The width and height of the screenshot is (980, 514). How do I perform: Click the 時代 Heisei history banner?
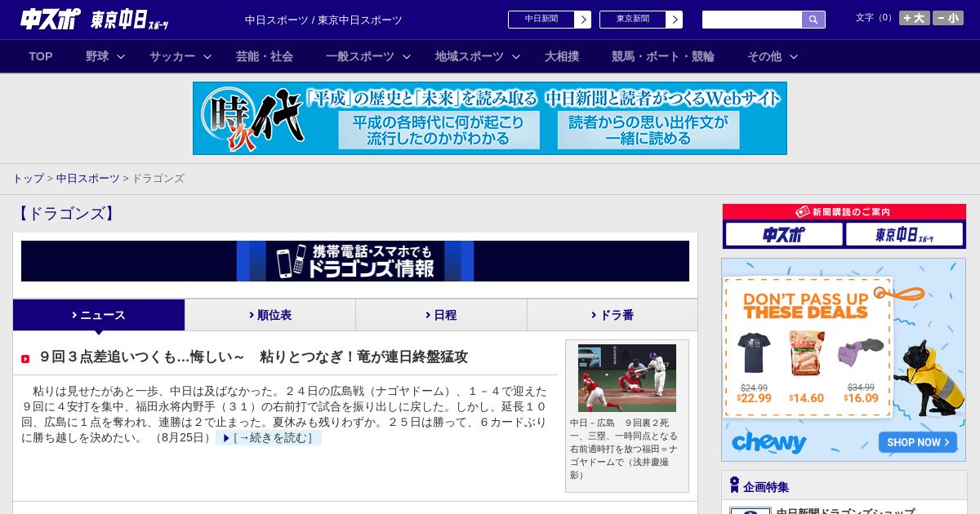click(490, 118)
